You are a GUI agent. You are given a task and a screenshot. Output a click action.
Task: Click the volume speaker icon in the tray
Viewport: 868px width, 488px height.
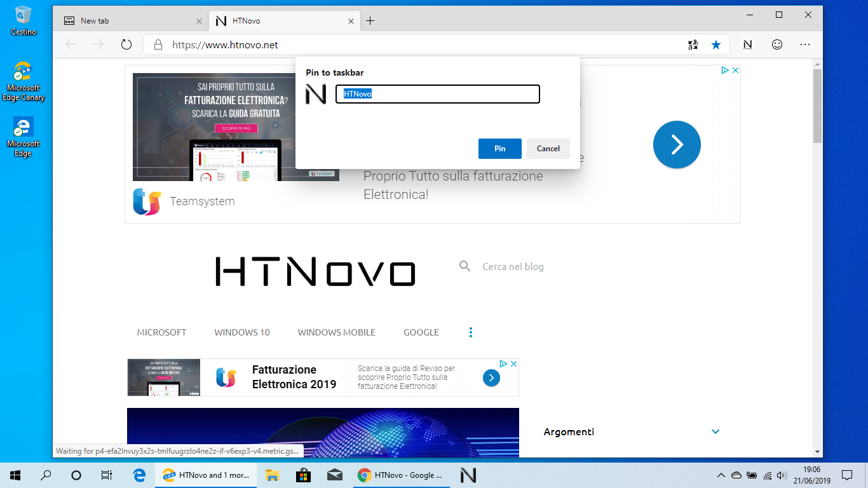coord(782,475)
